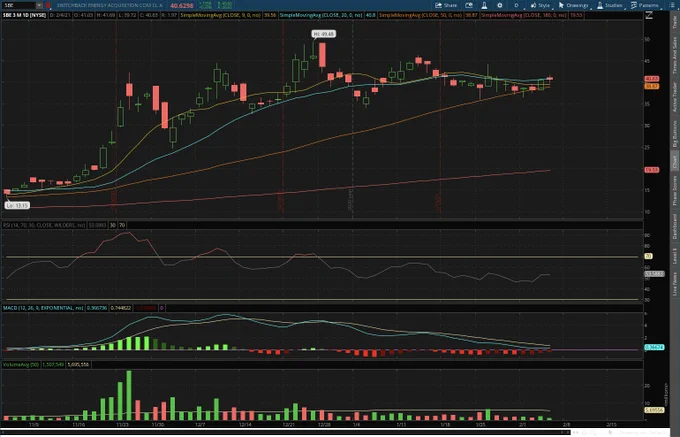Click the 38.87 orange price tag on axis

652,86
